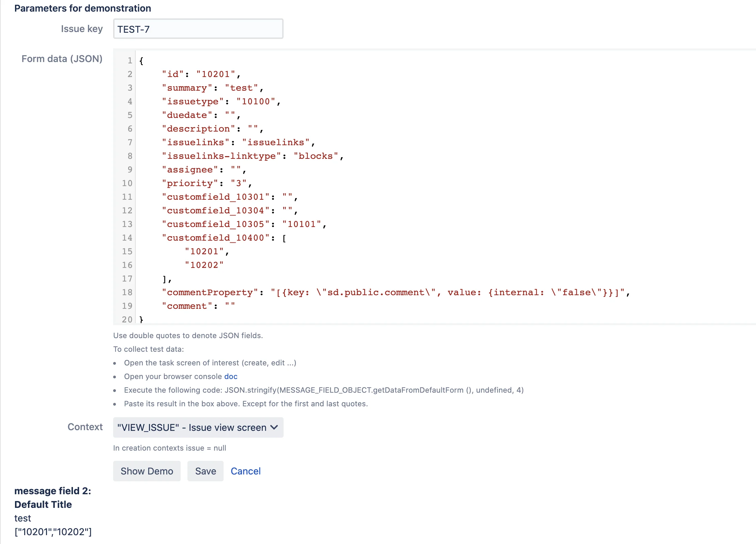The height and width of the screenshot is (544, 756).
Task: Click the "comment": "" line
Action: 198,306
